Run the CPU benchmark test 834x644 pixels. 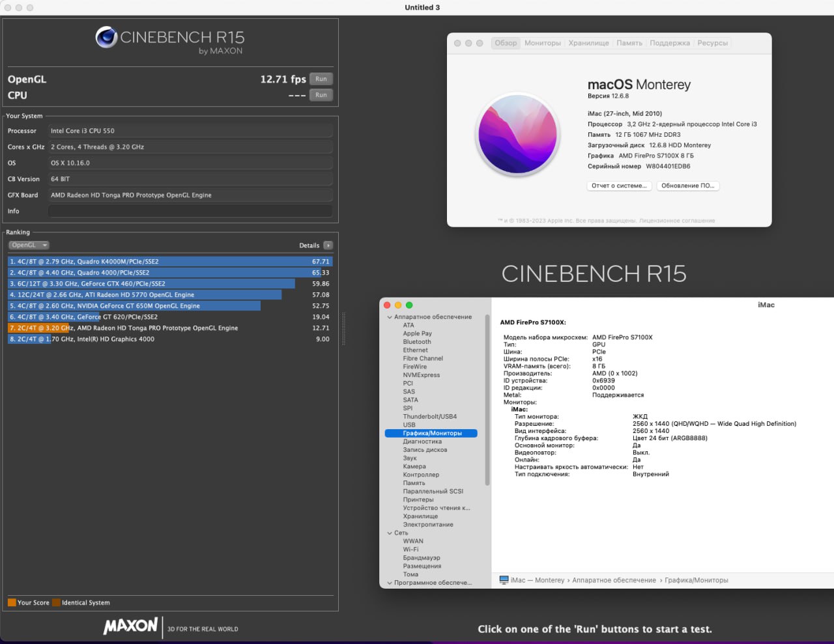point(321,95)
